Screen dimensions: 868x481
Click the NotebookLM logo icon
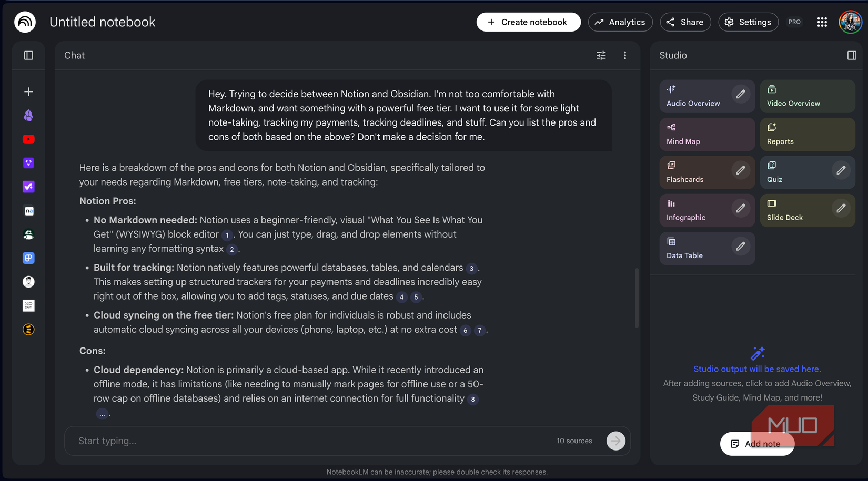tap(25, 22)
